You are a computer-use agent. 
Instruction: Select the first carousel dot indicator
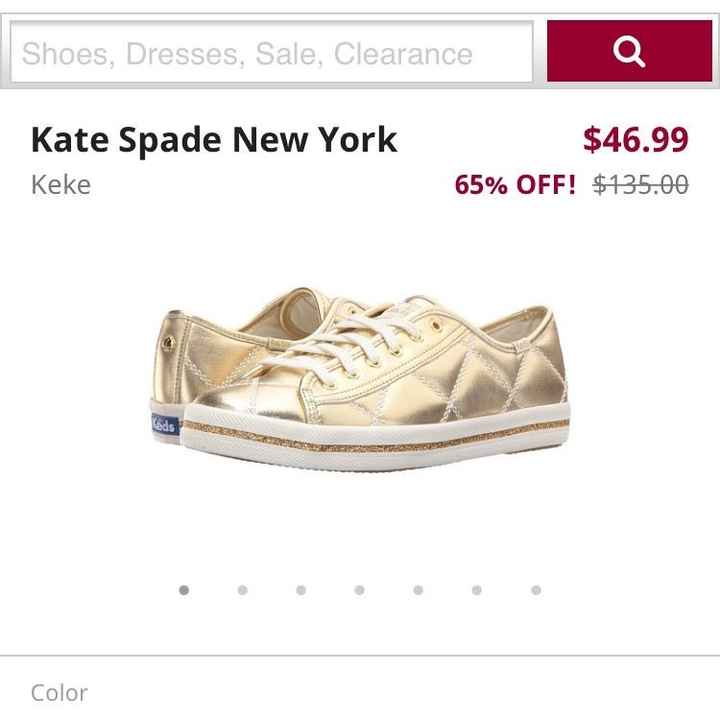(184, 590)
